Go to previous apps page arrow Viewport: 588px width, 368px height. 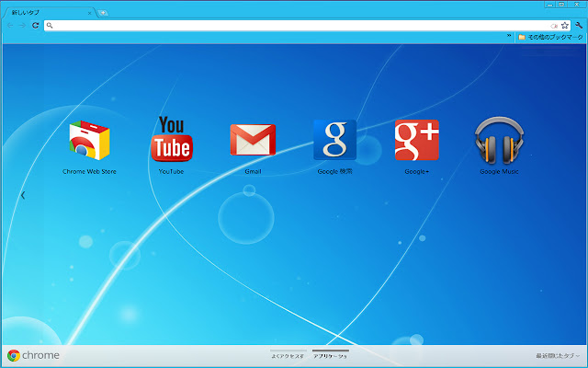pos(23,195)
